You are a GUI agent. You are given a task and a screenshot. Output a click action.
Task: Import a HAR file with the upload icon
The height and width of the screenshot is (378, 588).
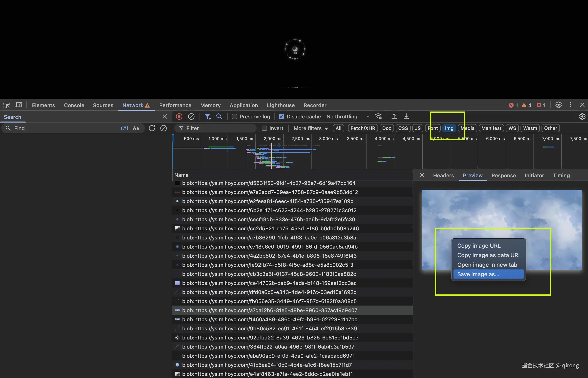[x=394, y=117]
